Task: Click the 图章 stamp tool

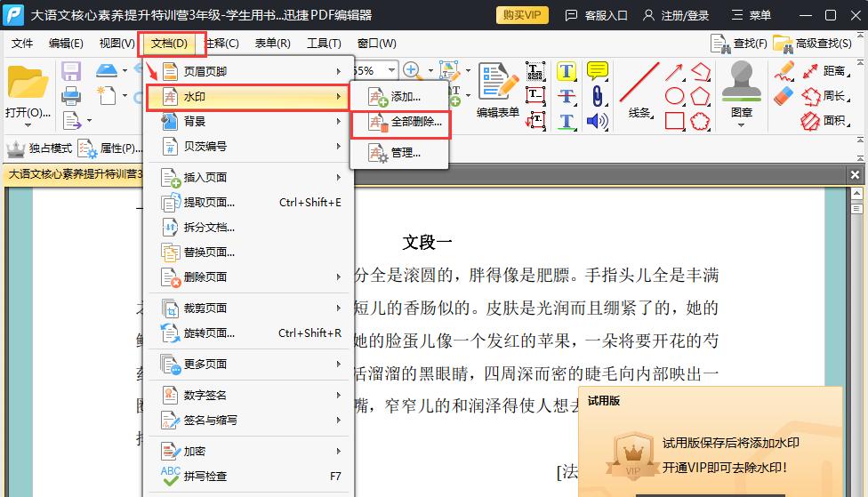Action: coord(741,93)
